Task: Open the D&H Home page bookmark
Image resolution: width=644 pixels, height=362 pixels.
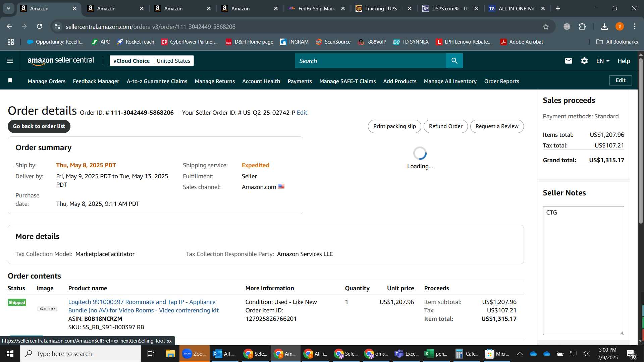Action: pyautogui.click(x=249, y=42)
